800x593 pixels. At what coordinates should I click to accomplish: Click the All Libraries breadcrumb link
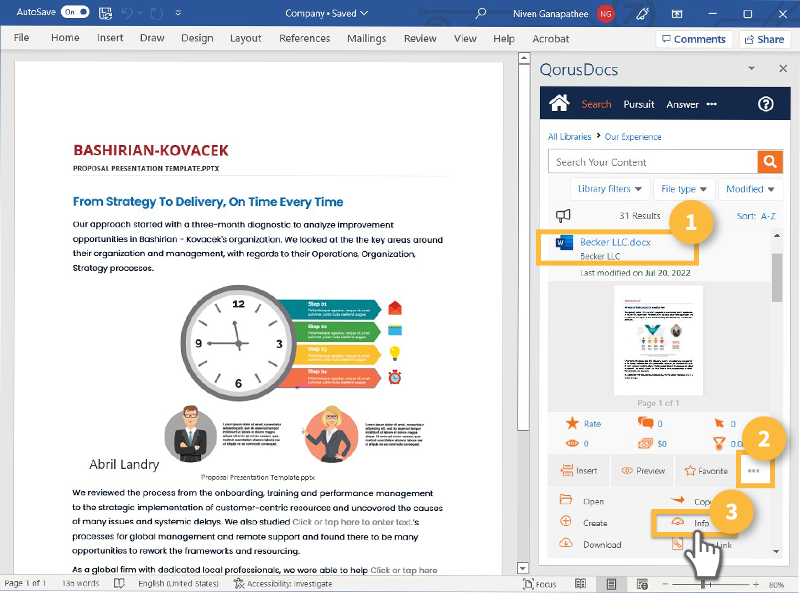(569, 137)
